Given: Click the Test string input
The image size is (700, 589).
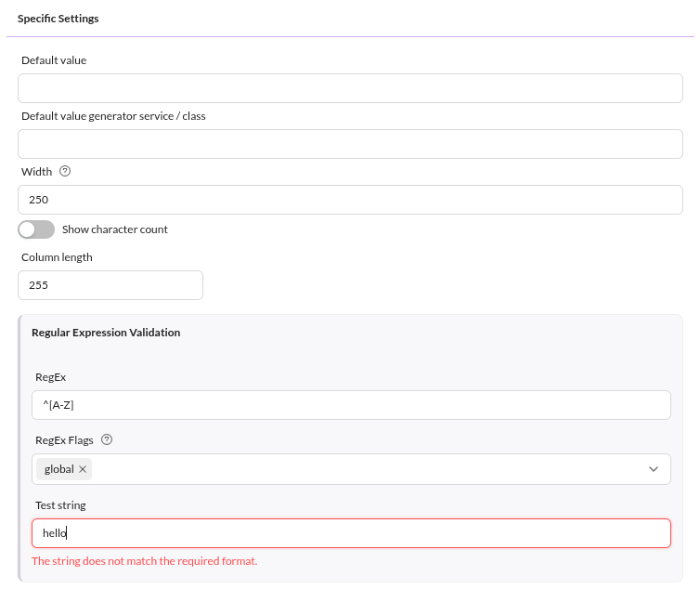Looking at the screenshot, I should pyautogui.click(x=351, y=533).
